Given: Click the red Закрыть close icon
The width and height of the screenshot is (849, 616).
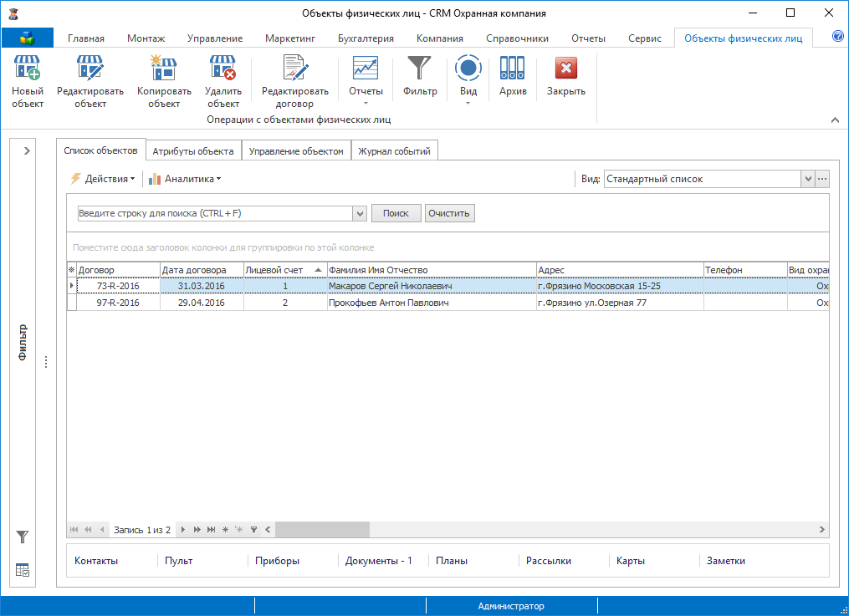Looking at the screenshot, I should click(x=565, y=68).
